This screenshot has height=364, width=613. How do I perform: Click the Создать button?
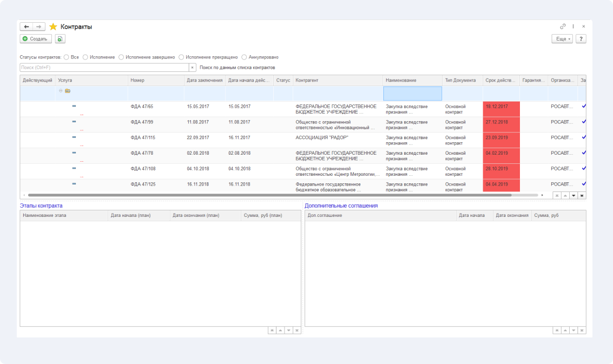click(x=36, y=39)
